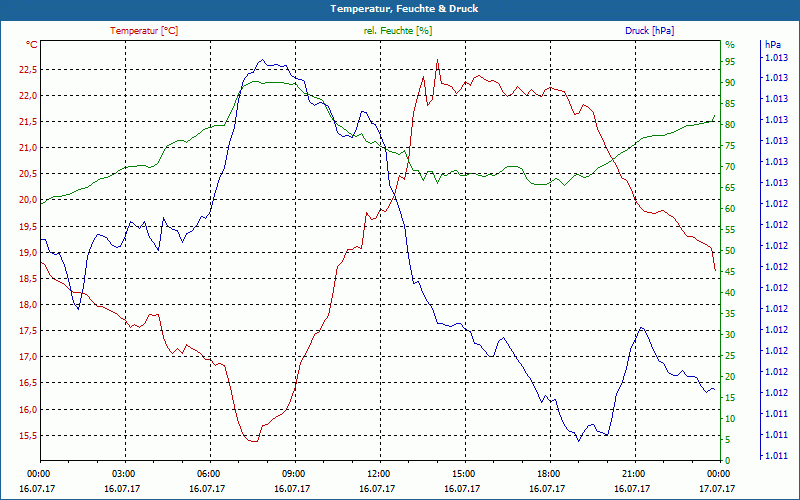This screenshot has width=800, height=500.
Task: Click the '16,0' temperature axis value
Action: pos(28,410)
